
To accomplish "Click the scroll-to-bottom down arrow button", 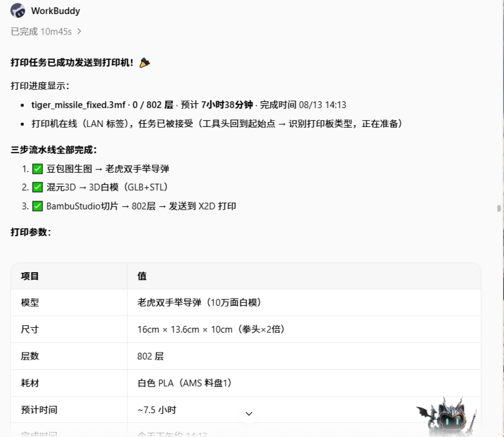I will point(249,414).
